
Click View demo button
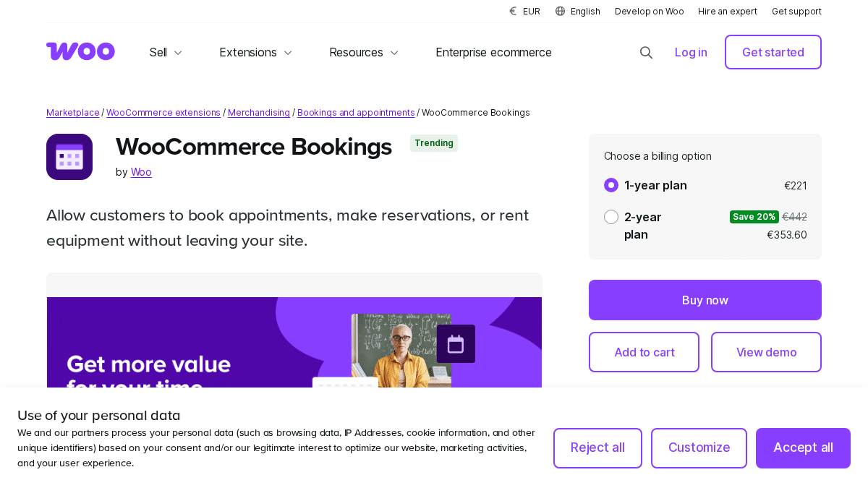point(766,352)
